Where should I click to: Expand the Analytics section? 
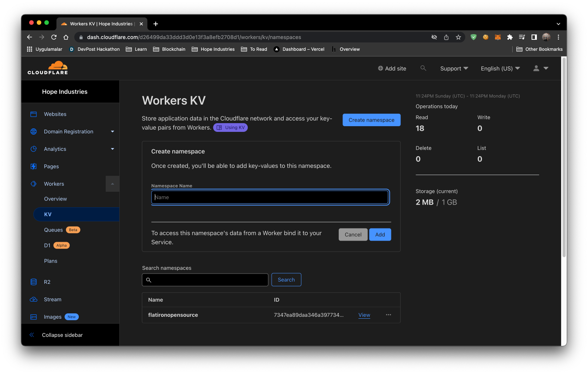tap(113, 149)
